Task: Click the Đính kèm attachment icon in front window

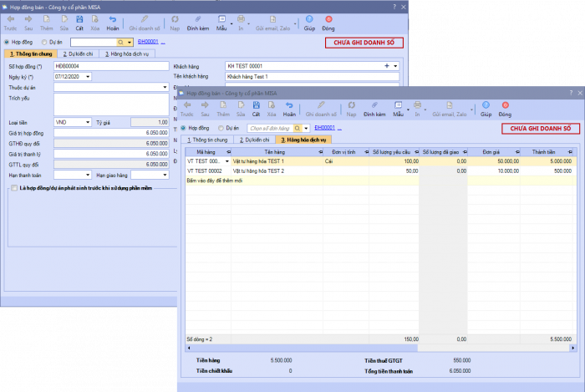Action: point(374,106)
